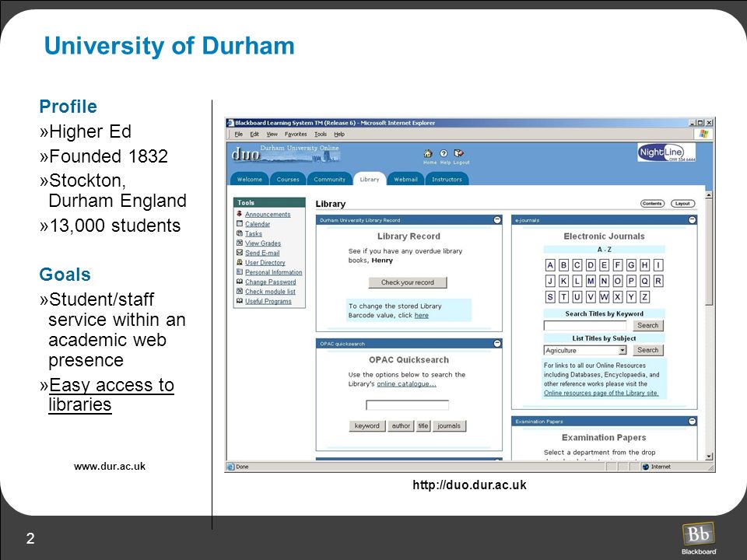Collapse the e-journals module

coord(693,220)
